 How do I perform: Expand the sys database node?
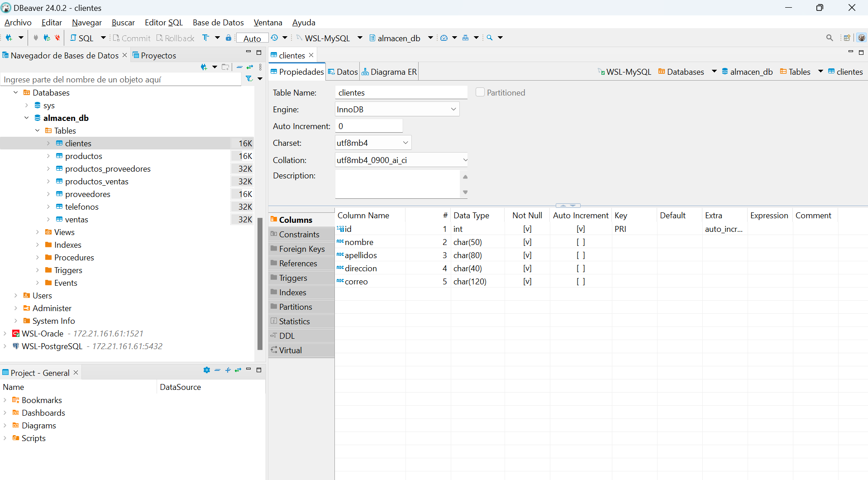(x=27, y=105)
